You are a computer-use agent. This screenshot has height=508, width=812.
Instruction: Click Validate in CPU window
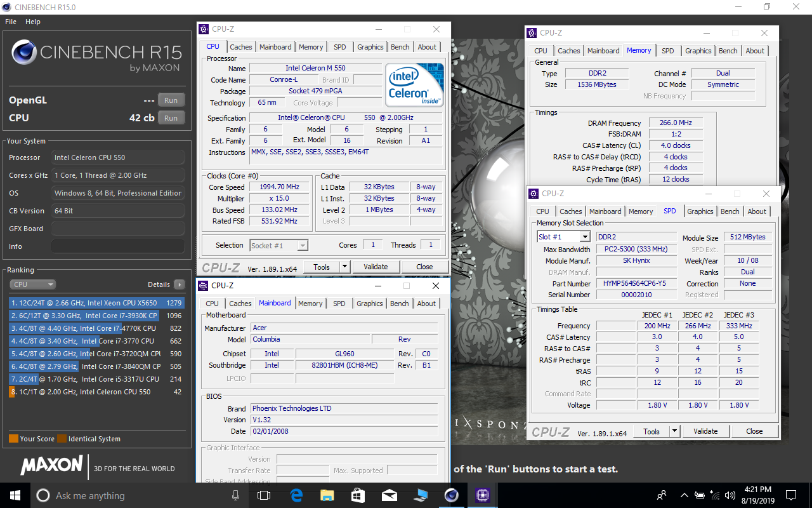[x=376, y=267]
